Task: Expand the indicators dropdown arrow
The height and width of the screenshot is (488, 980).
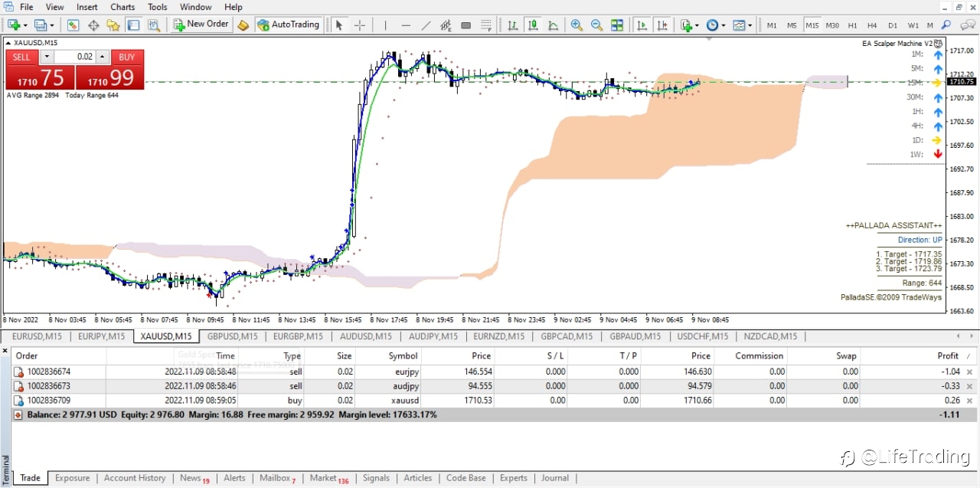Action: pos(697,25)
